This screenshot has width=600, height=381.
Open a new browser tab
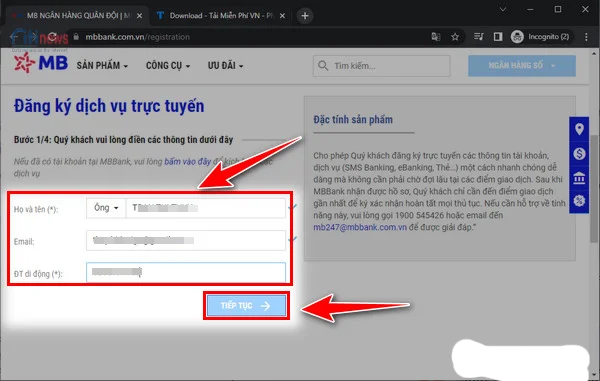coord(305,16)
